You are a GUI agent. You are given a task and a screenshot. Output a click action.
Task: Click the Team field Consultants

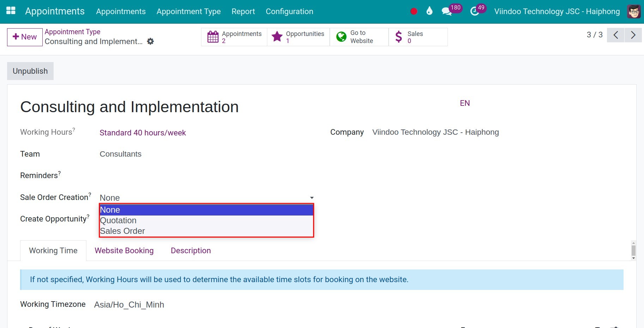[x=121, y=154]
